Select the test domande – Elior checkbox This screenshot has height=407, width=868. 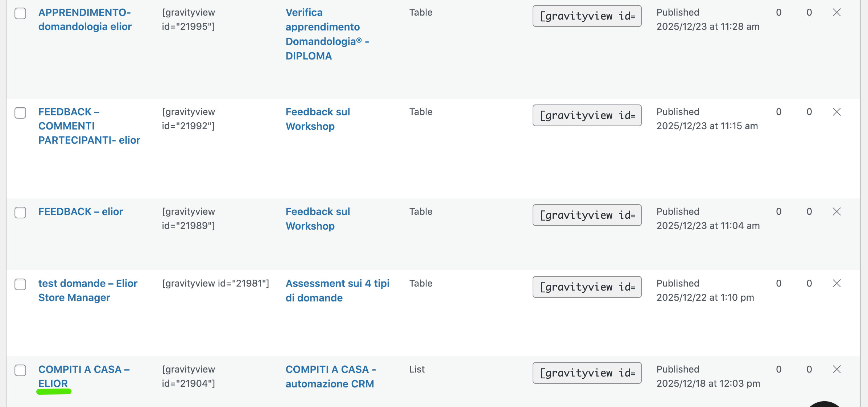tap(20, 284)
